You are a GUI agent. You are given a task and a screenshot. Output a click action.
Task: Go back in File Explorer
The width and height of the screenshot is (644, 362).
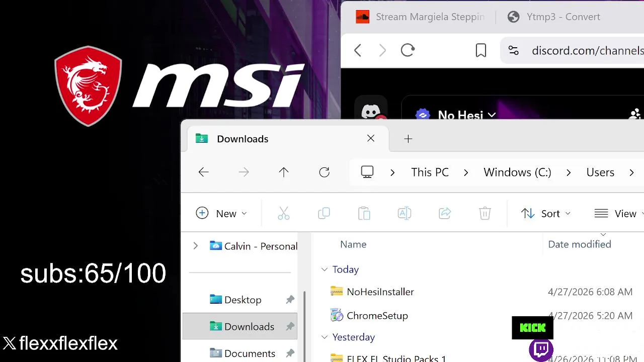tap(203, 172)
